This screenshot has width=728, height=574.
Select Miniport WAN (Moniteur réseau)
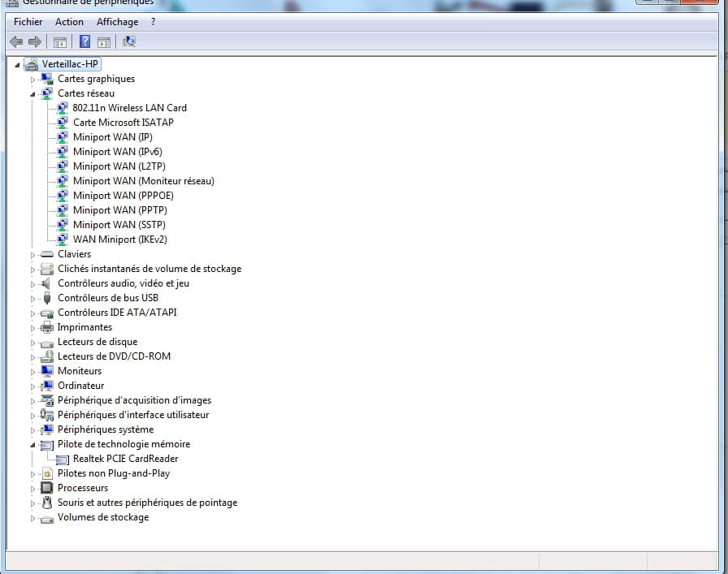point(144,181)
